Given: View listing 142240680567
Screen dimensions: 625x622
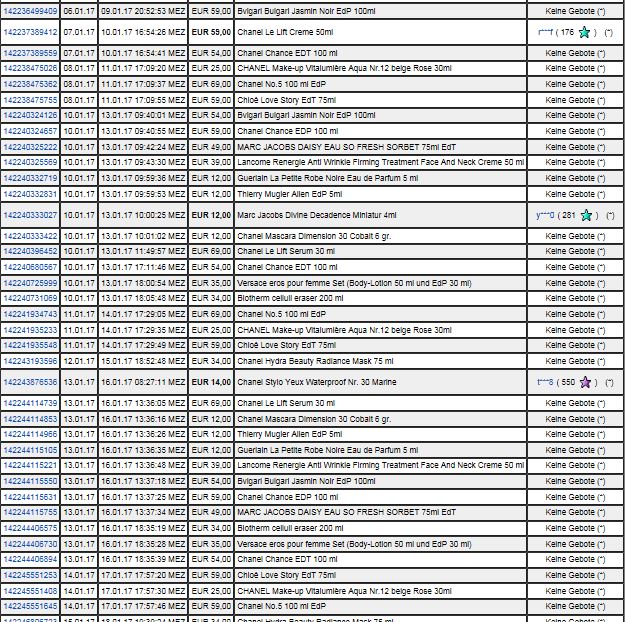Looking at the screenshot, I should coord(30,267).
